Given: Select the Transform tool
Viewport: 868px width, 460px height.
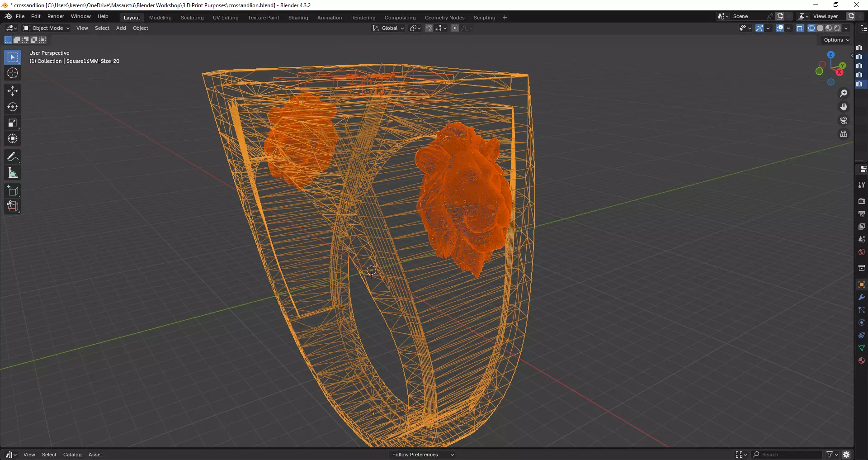Looking at the screenshot, I should pos(13,138).
